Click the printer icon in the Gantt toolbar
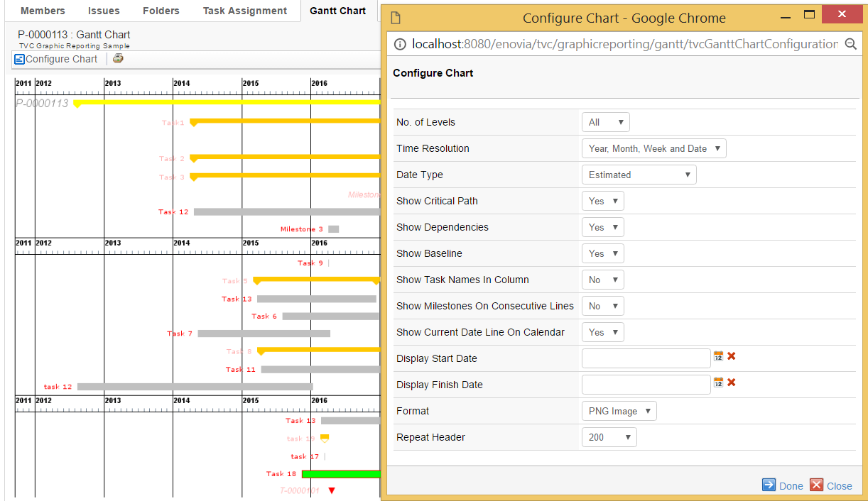 click(x=118, y=59)
